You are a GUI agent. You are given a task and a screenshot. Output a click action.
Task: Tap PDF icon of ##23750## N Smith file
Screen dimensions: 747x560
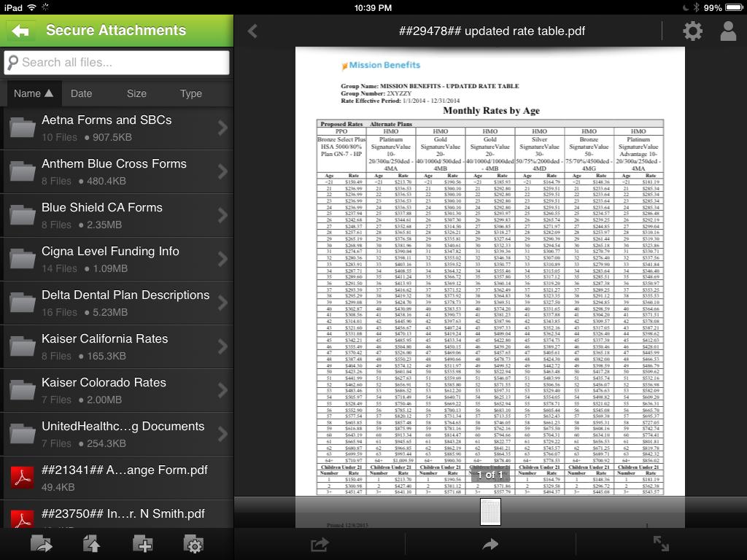point(23,519)
